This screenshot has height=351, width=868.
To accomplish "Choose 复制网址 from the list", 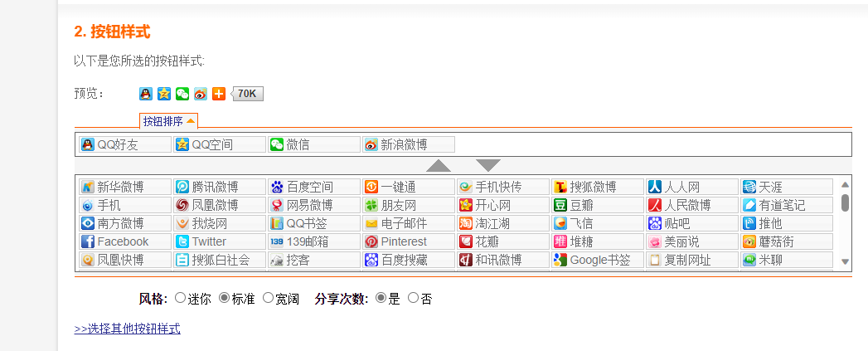I will coord(692,260).
